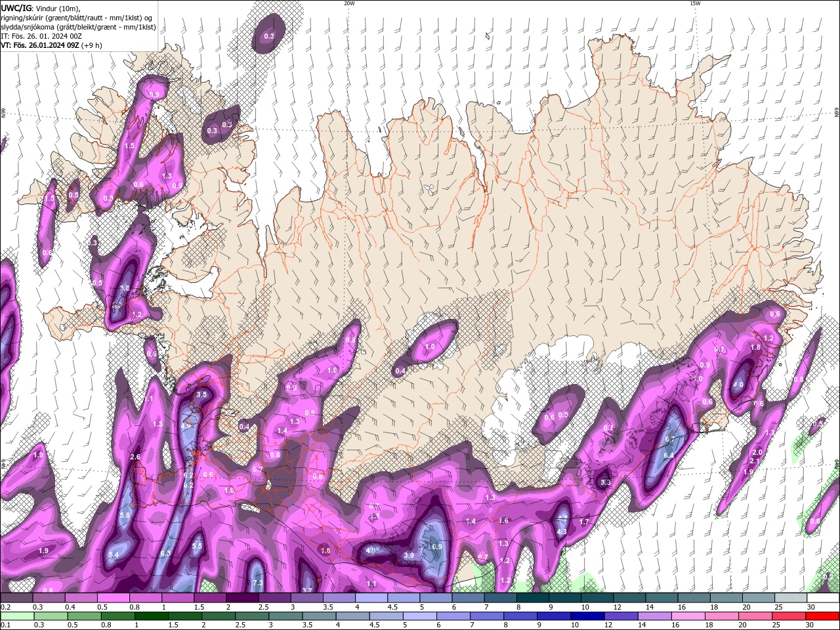Image resolution: width=840 pixels, height=630 pixels.
Task: Click the 3.8 precipitation value on the map
Action: (125, 288)
